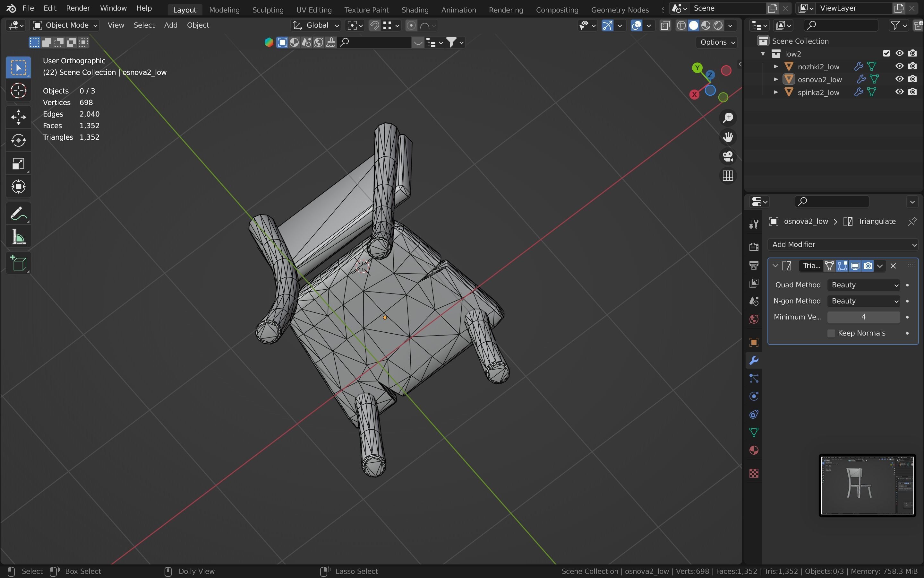Open Global transform orientation dropdown
This screenshot has width=924, height=578.
pyautogui.click(x=315, y=25)
